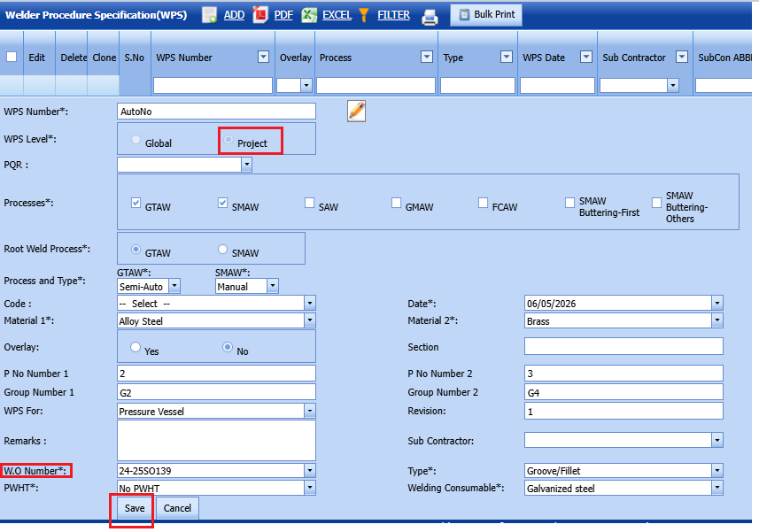Screen dimensions: 759x532
Task: Open the W.O Number dropdown
Action: tap(310, 470)
